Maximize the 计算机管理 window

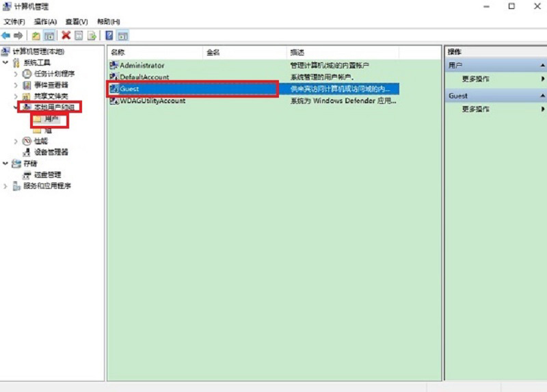pyautogui.click(x=511, y=6)
